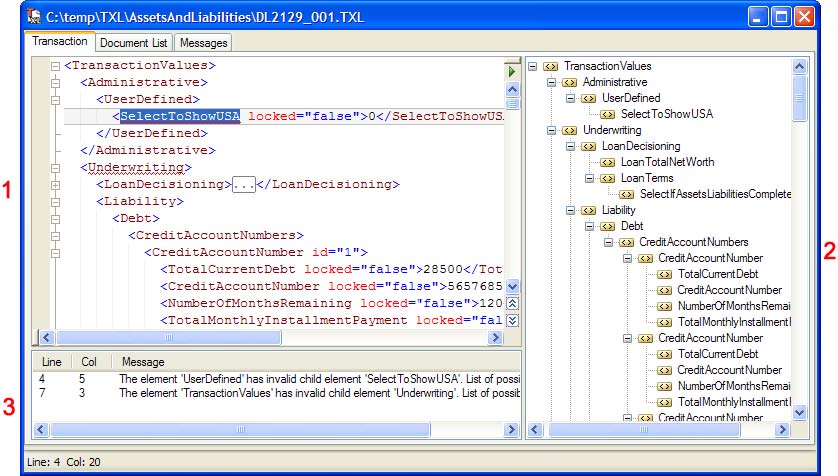
Task: Expand the folded LoanDecisioning marker in the editor gutter
Action: (x=55, y=185)
